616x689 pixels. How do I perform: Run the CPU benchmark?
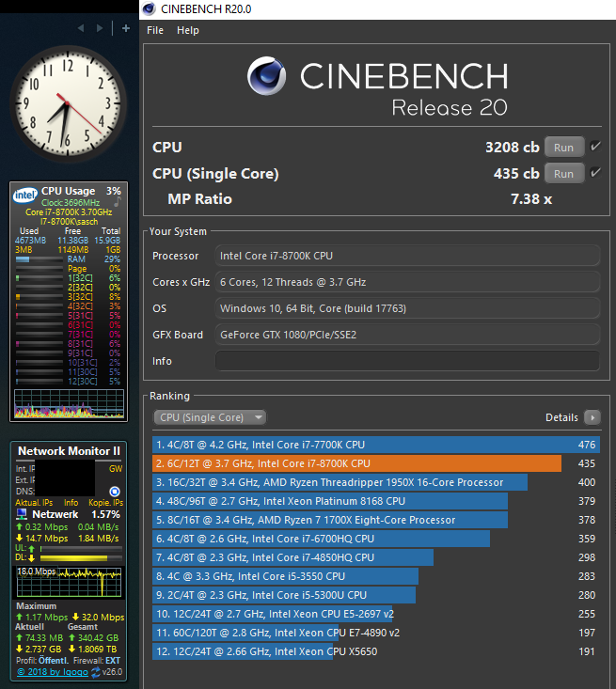pos(564,148)
